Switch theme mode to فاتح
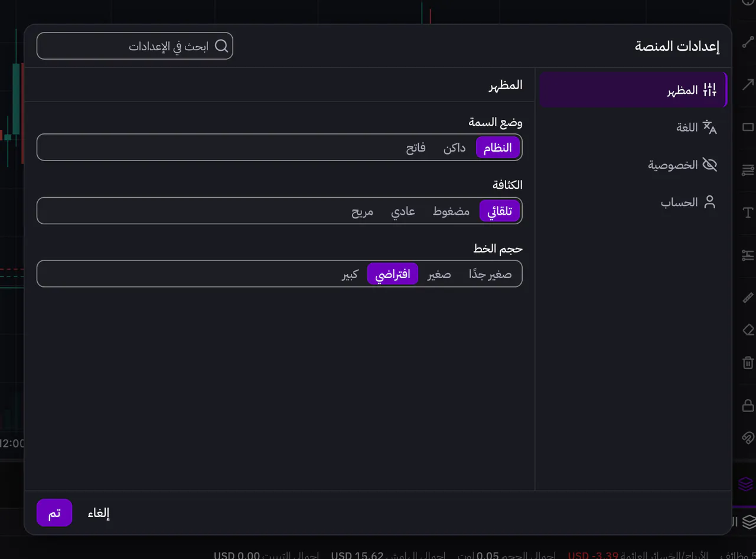This screenshot has width=756, height=559. [416, 148]
